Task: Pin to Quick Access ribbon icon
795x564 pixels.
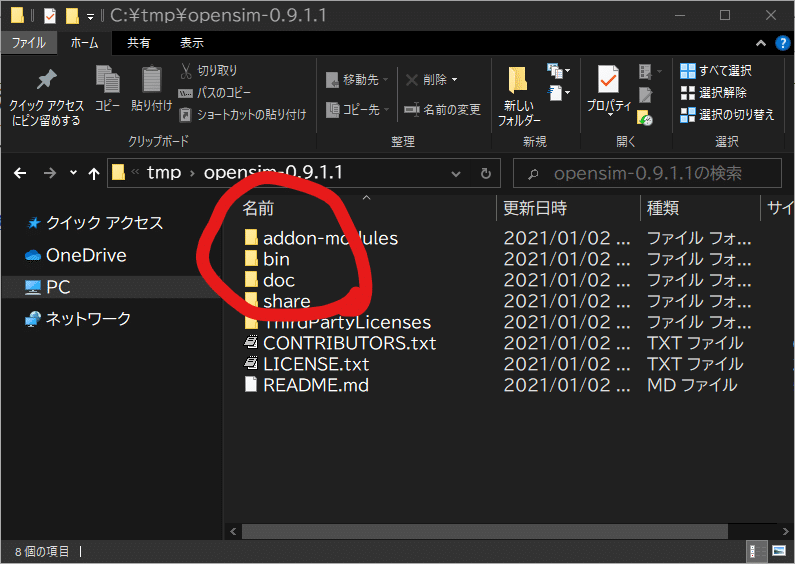Action: (46, 97)
